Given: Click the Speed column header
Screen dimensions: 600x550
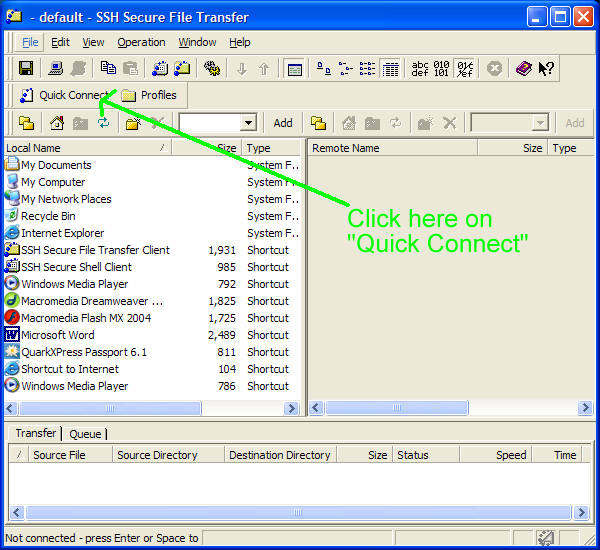Looking at the screenshot, I should 496,455.
